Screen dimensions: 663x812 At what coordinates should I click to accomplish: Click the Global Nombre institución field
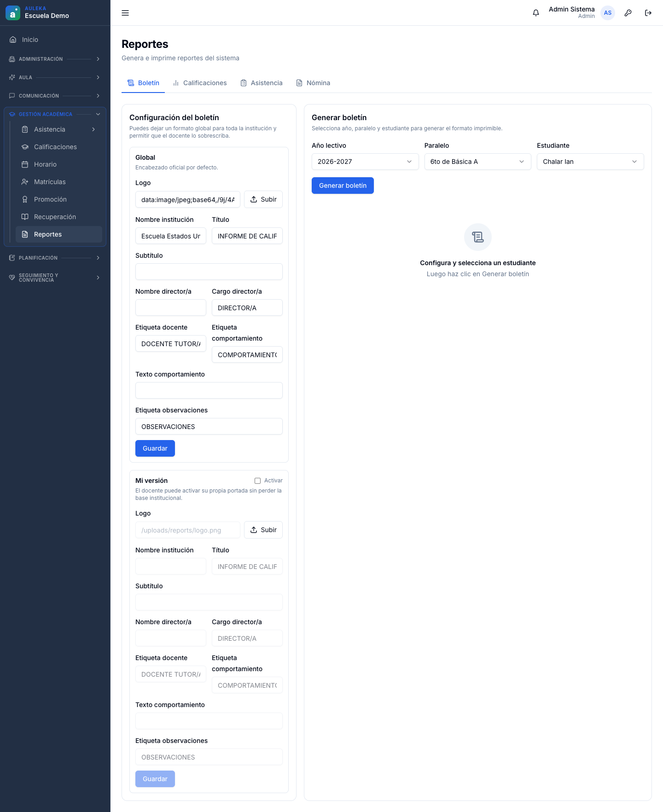tap(171, 236)
